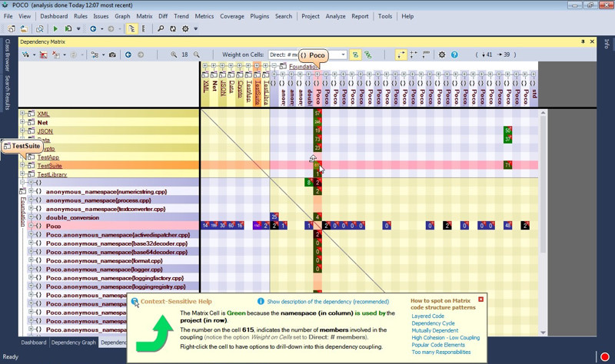The image size is (615, 364).
Task: Toggle the indirect dependency cycle icon
Action: tap(368, 55)
